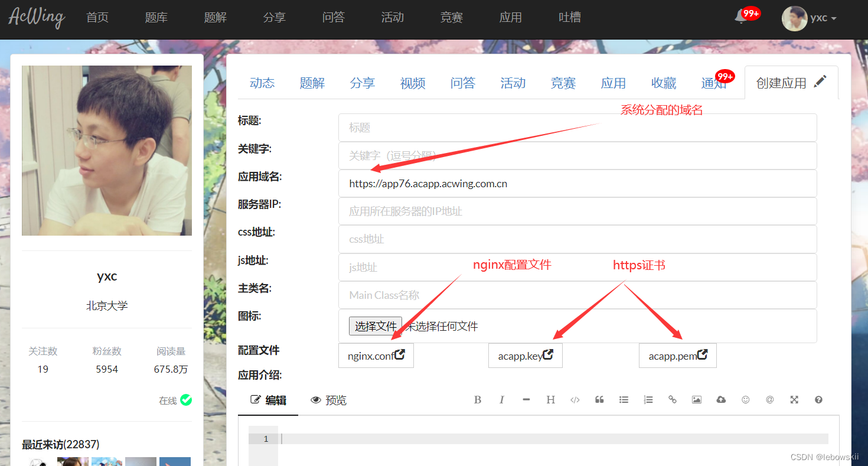Focus the 服务器IP input field

point(577,211)
